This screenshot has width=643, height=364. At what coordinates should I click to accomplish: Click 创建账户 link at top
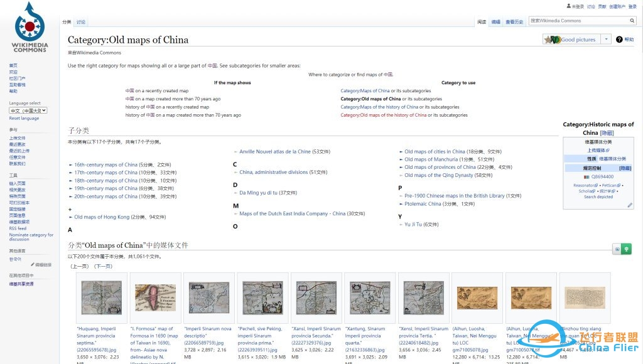tap(617, 6)
